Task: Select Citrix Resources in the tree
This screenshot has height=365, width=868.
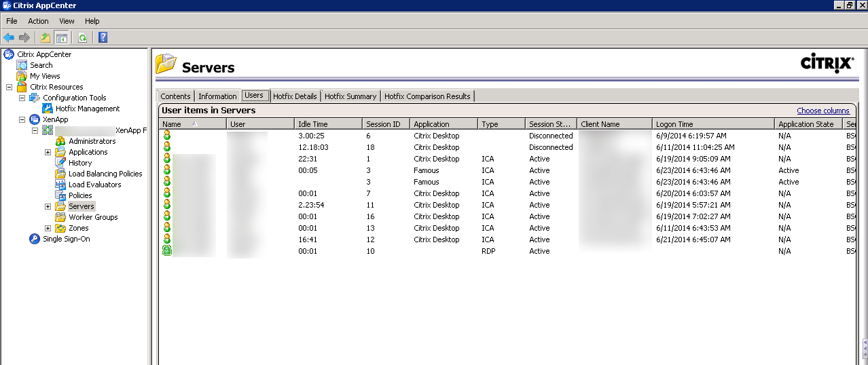Action: coord(56,87)
